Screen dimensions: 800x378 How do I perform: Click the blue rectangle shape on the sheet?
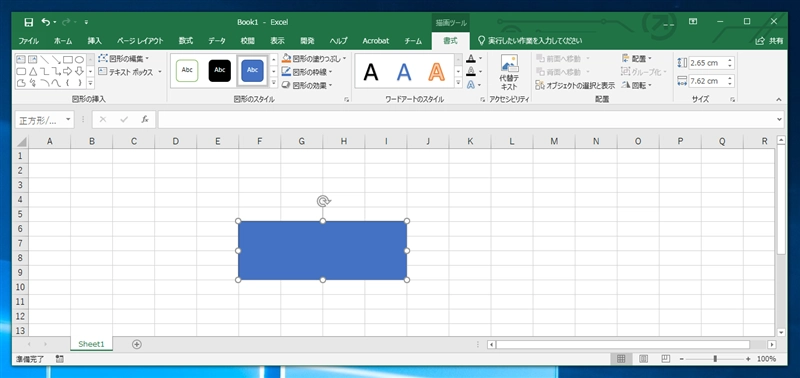pos(322,250)
